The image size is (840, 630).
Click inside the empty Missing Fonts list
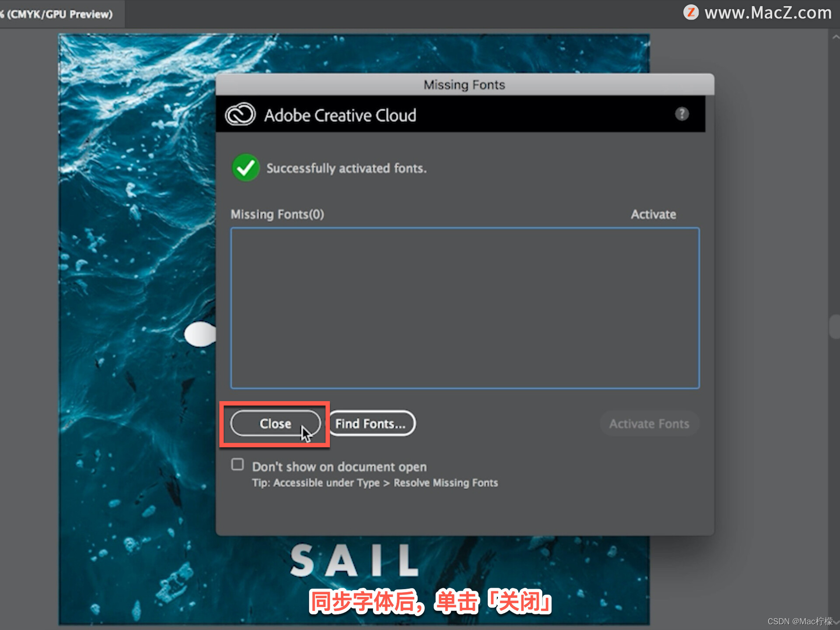click(x=464, y=308)
